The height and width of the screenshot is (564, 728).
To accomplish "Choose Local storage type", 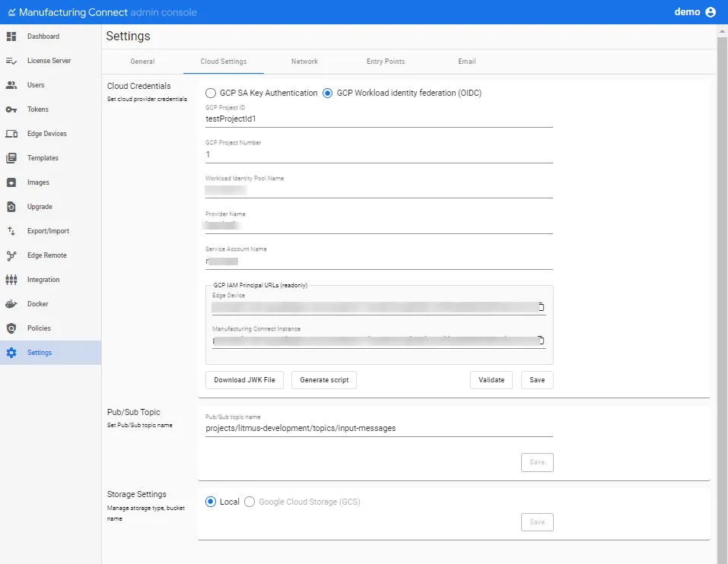I will [211, 502].
